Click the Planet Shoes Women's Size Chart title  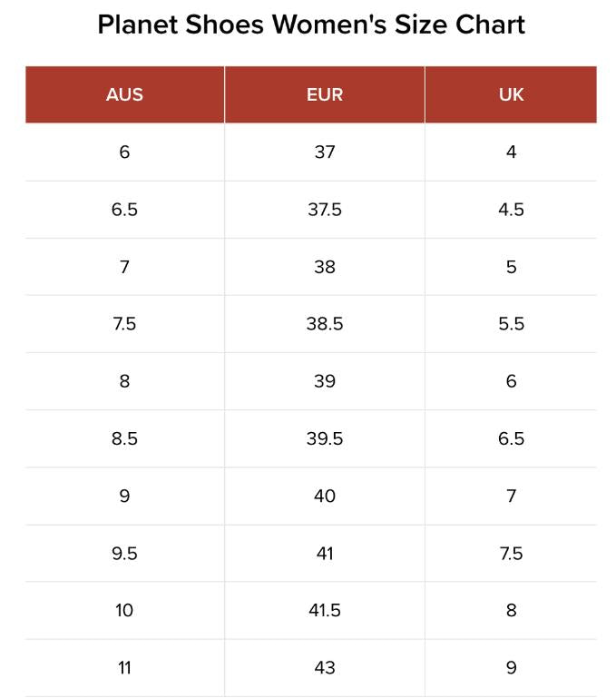pyautogui.click(x=311, y=25)
